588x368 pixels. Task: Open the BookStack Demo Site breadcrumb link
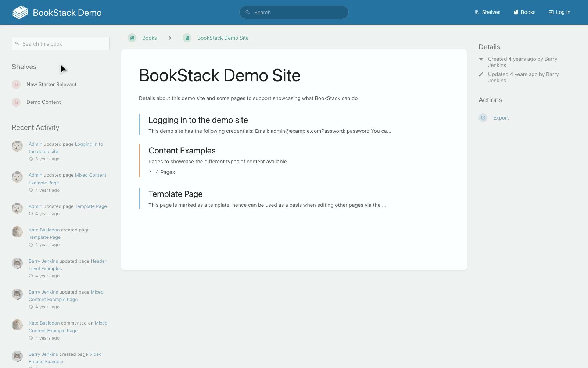click(x=223, y=38)
